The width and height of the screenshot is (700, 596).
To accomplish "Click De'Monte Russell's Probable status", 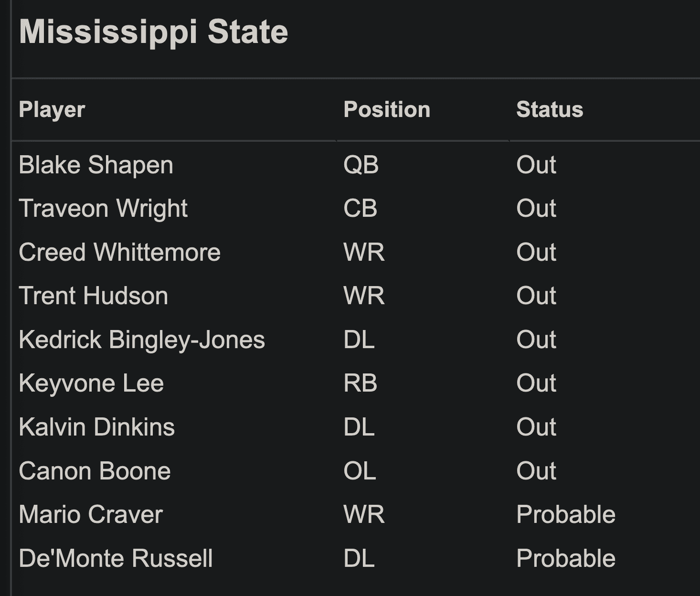I will [x=566, y=558].
